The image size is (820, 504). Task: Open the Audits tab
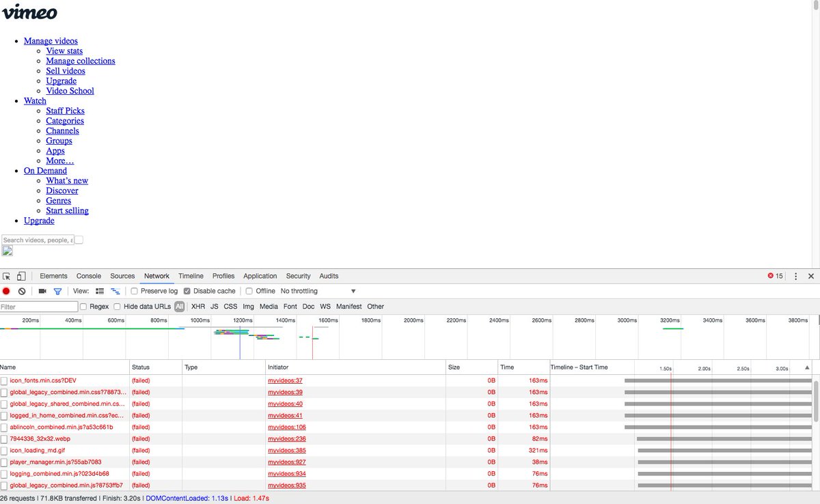(329, 277)
